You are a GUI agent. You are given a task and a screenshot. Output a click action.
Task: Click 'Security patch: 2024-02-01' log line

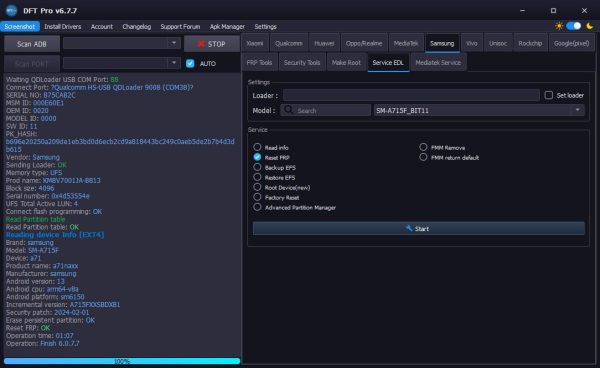coord(47,313)
